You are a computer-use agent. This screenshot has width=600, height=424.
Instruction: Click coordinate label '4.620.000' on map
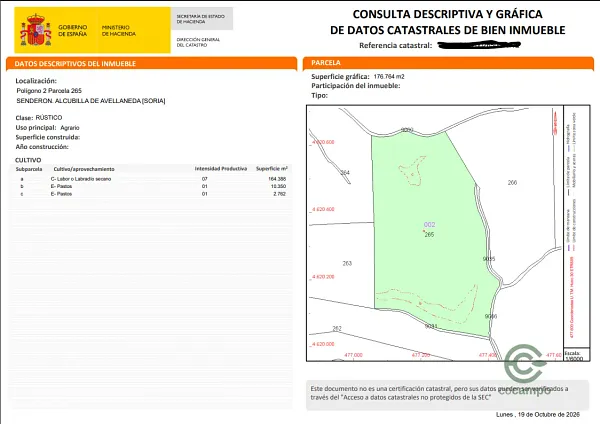[323, 344]
